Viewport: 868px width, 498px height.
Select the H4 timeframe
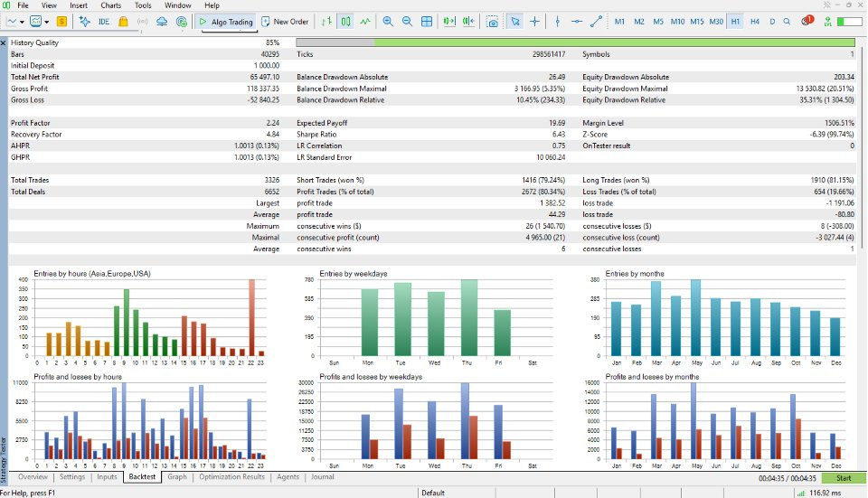coord(754,22)
